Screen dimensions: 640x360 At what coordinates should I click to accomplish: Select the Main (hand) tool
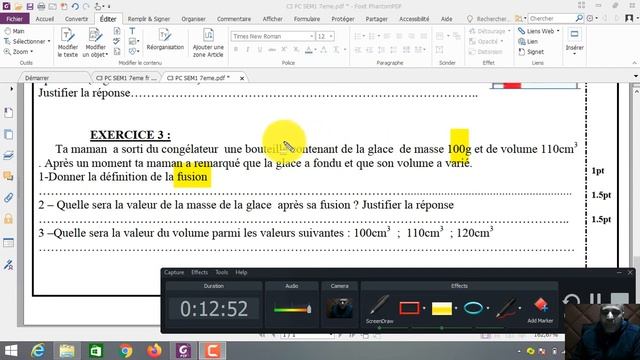tap(14, 31)
